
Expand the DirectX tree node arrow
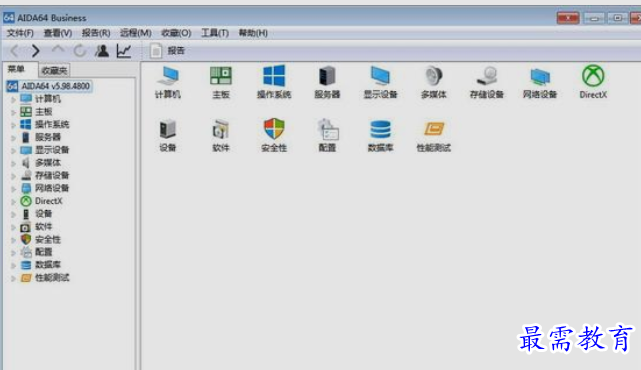13,202
